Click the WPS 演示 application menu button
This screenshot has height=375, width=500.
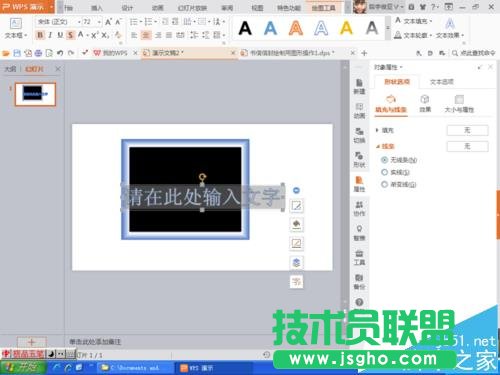27,7
